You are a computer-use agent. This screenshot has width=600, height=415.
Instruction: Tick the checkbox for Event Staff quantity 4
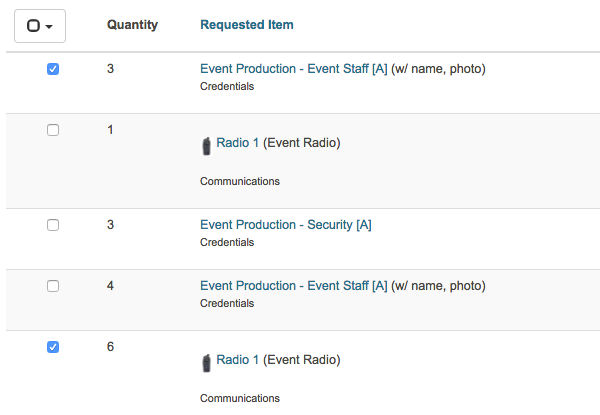point(53,286)
